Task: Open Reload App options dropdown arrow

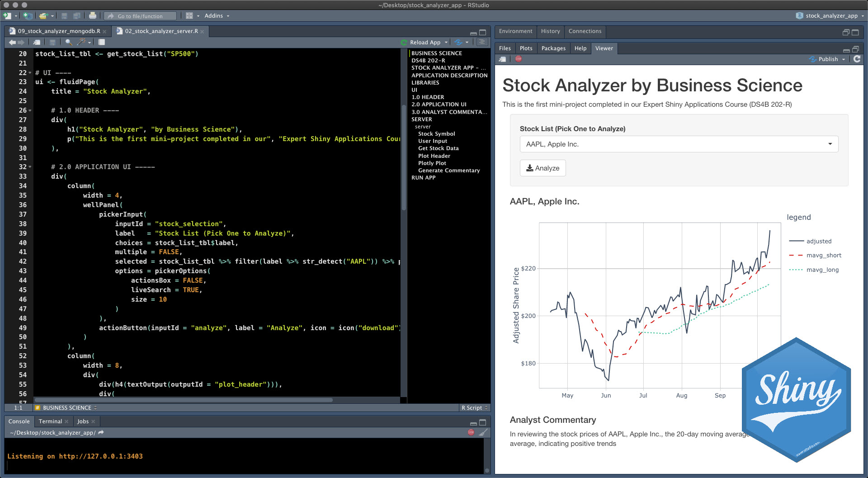Action: pos(446,43)
